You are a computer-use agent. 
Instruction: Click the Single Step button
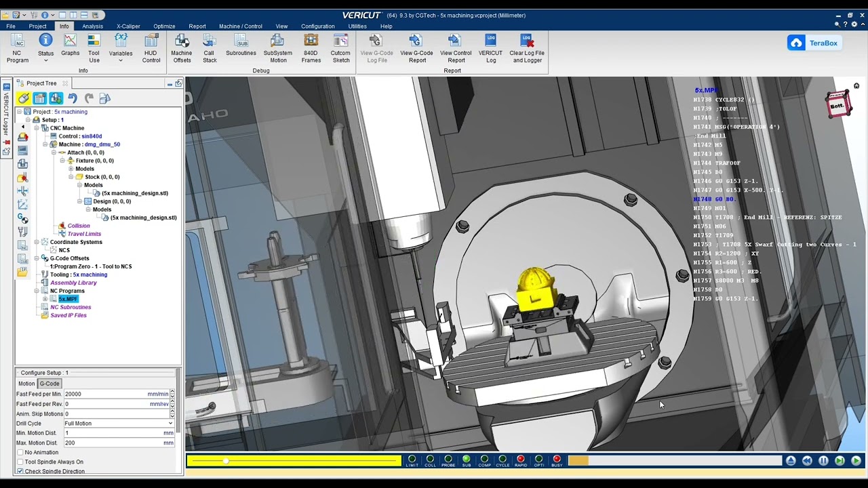tap(840, 461)
